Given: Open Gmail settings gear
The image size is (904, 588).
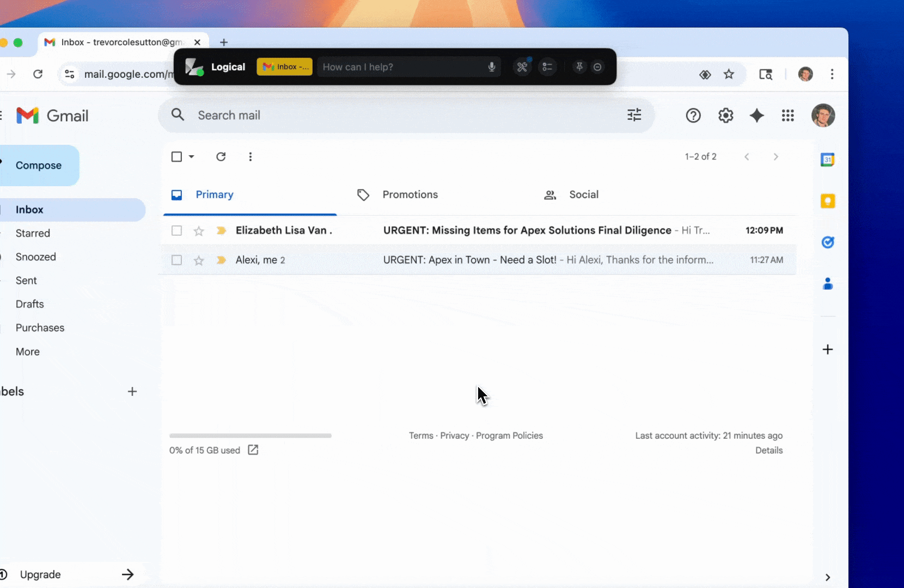Looking at the screenshot, I should pyautogui.click(x=725, y=115).
